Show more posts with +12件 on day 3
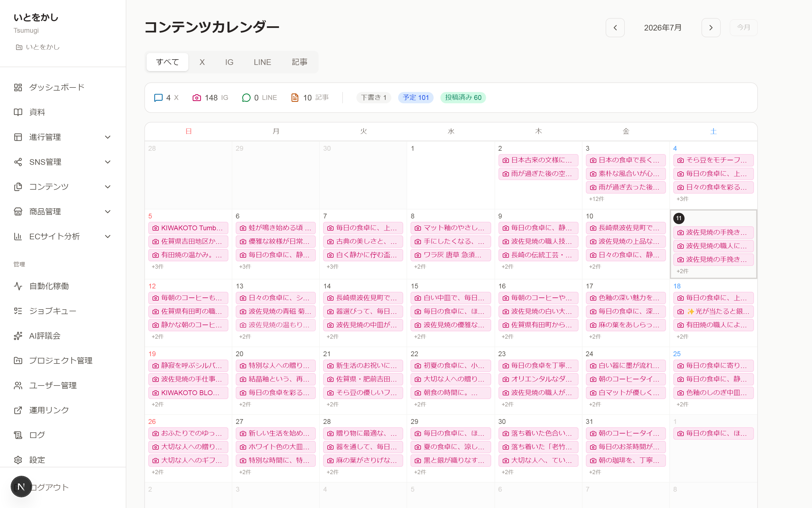 596,199
